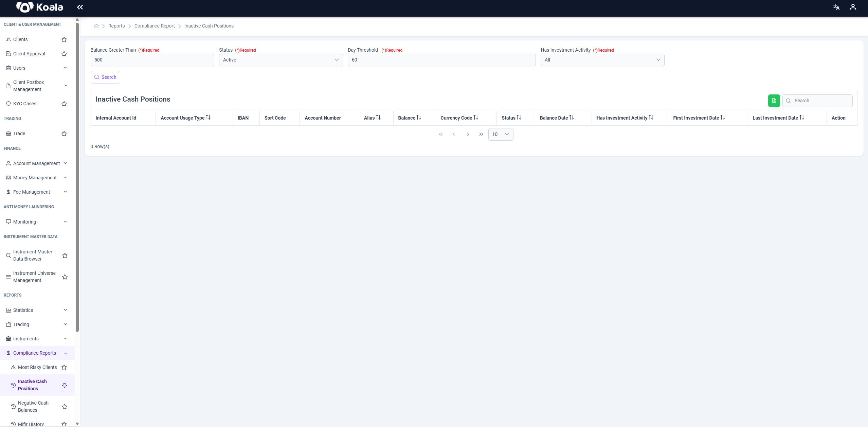This screenshot has height=427, width=868.
Task: Toggle favorite star for KYC Cases
Action: 64,104
